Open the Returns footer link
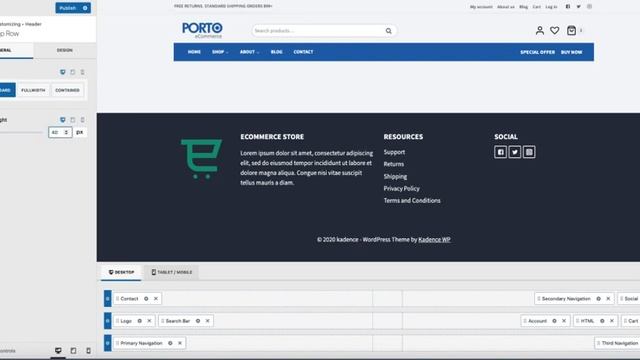 pos(393,164)
